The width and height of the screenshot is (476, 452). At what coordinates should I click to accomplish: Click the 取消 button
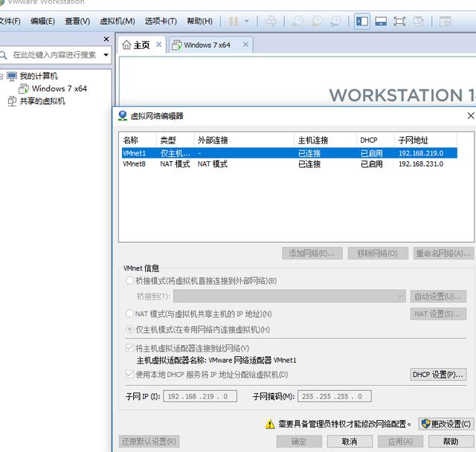(x=350, y=442)
